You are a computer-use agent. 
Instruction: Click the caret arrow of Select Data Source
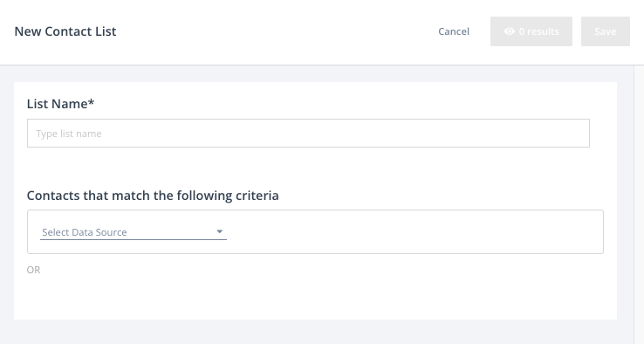click(220, 231)
